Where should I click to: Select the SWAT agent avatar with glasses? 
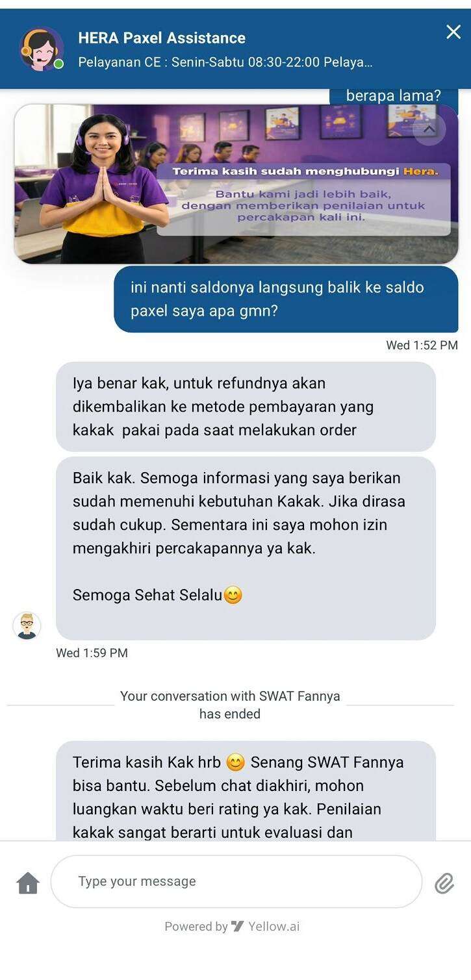(27, 626)
